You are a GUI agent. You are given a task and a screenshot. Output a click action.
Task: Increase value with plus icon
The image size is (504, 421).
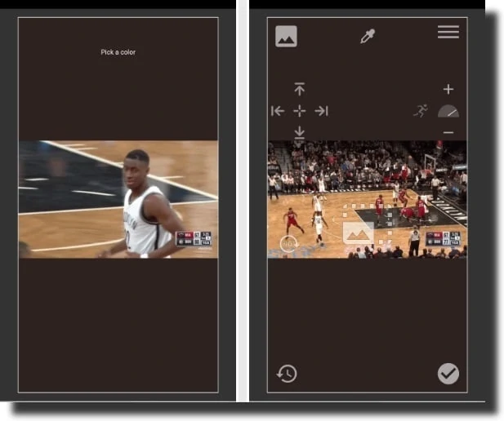point(448,89)
